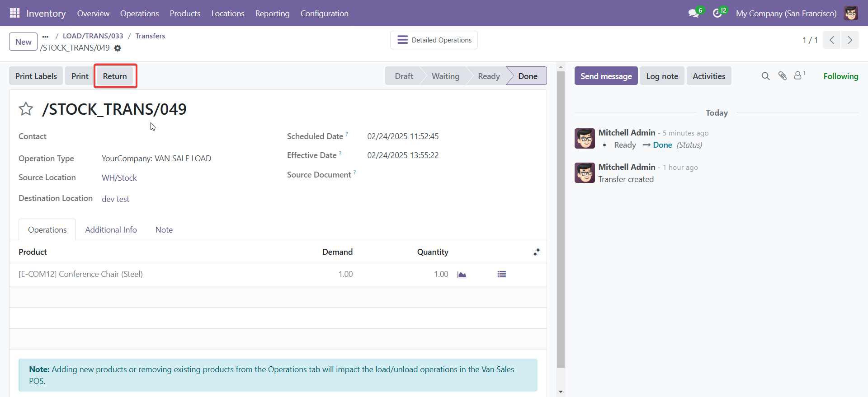The image size is (868, 397).
Task: Expand the breadcrumb ellipsis menu
Action: pos(45,36)
